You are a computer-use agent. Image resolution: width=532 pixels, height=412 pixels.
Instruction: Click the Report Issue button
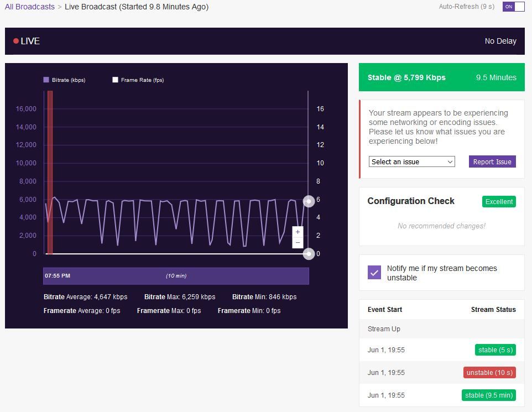click(492, 162)
